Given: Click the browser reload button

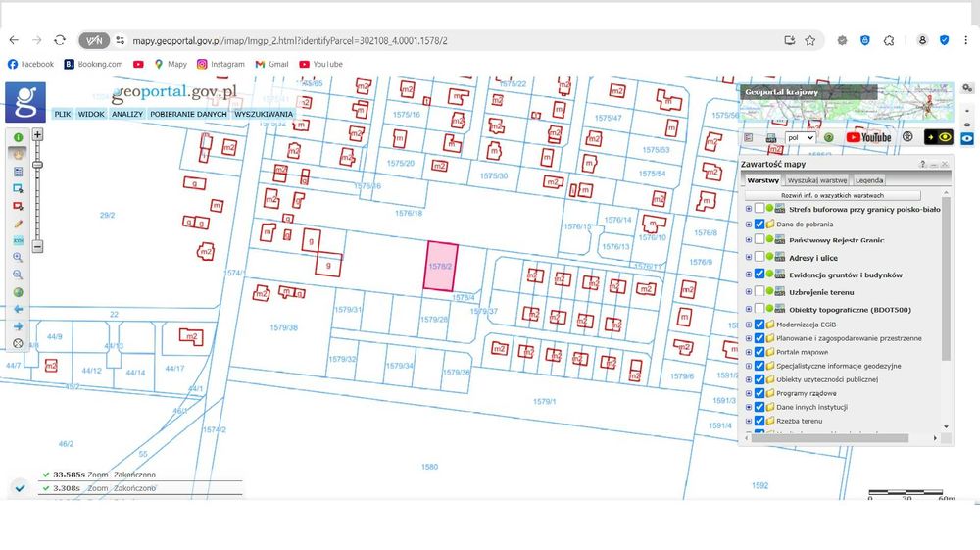Looking at the screenshot, I should coord(60,40).
